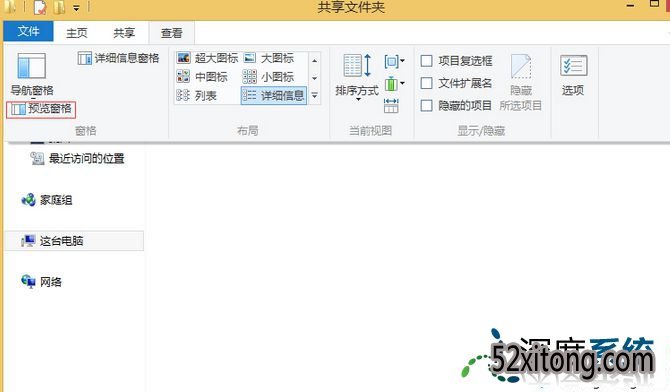Viewport: 670px width, 392px height.
Task: Switch to the 主页 home tab
Action: (77, 33)
